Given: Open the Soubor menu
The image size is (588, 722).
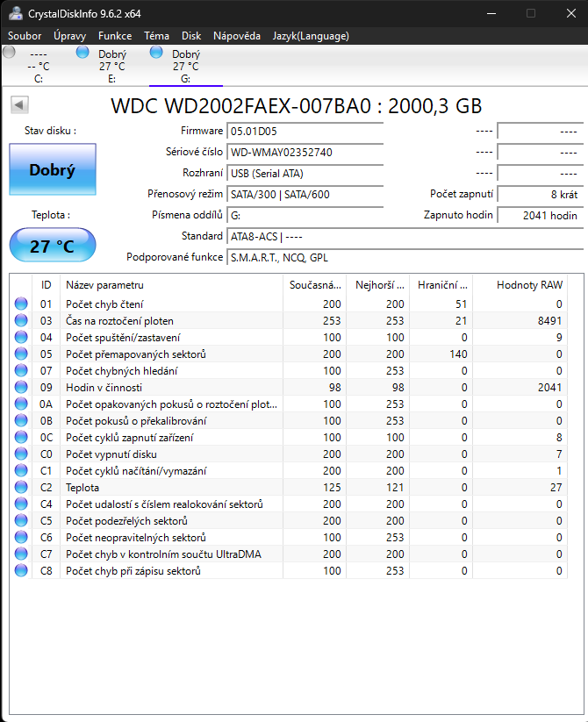Looking at the screenshot, I should tap(25, 36).
